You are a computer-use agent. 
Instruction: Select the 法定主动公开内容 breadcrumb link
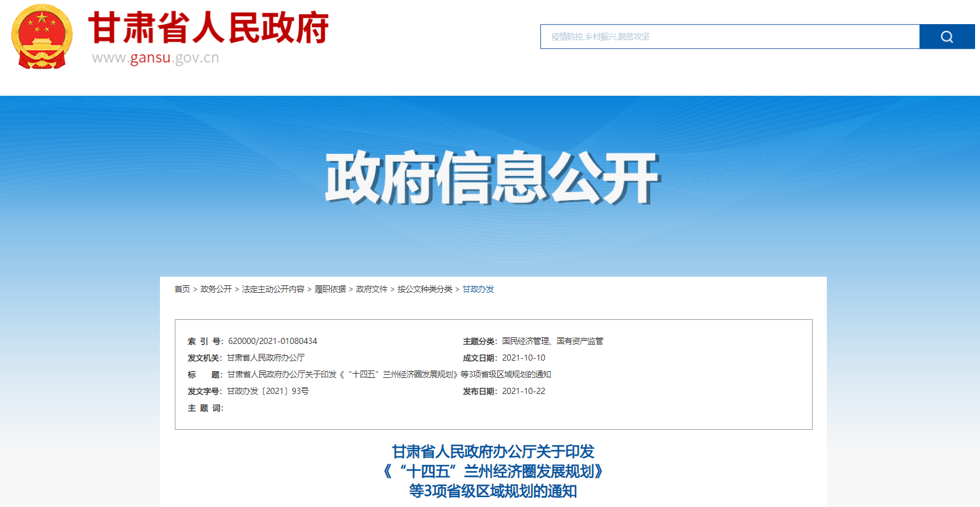click(273, 289)
